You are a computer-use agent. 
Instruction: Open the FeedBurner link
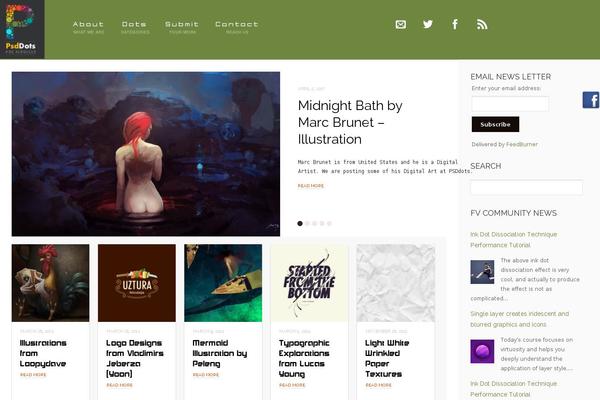(522, 144)
